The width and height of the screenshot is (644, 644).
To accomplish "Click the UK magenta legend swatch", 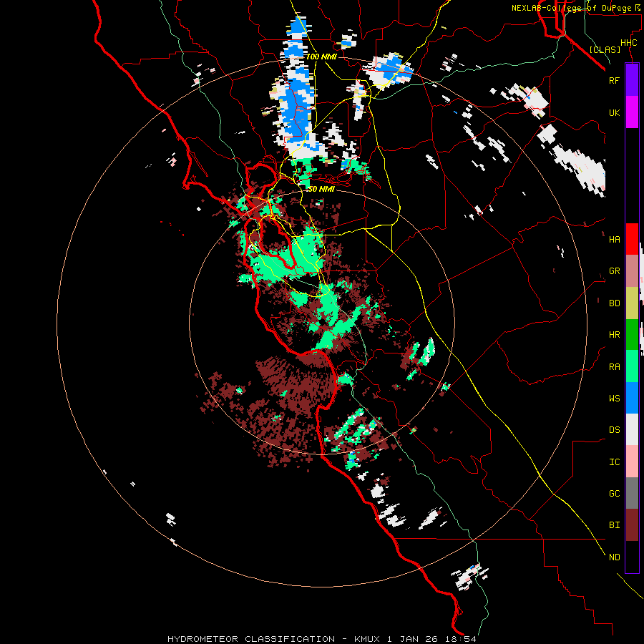I will (632, 112).
